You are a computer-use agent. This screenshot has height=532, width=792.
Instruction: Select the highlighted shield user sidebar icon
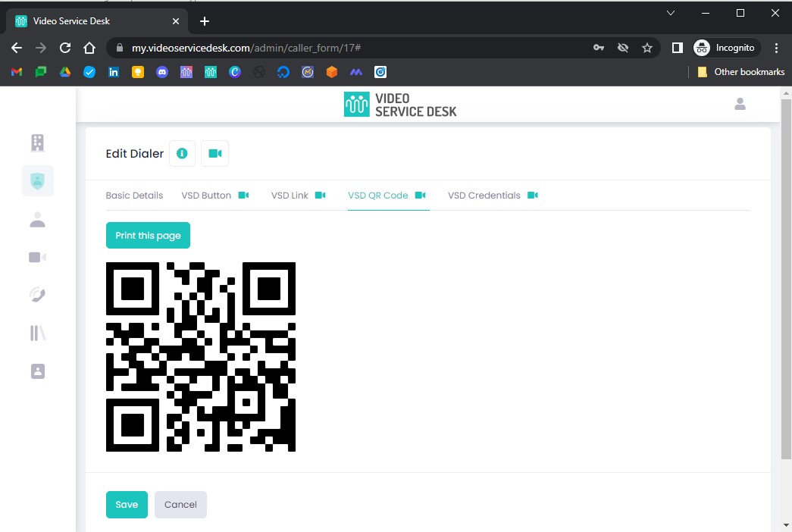coord(38,181)
